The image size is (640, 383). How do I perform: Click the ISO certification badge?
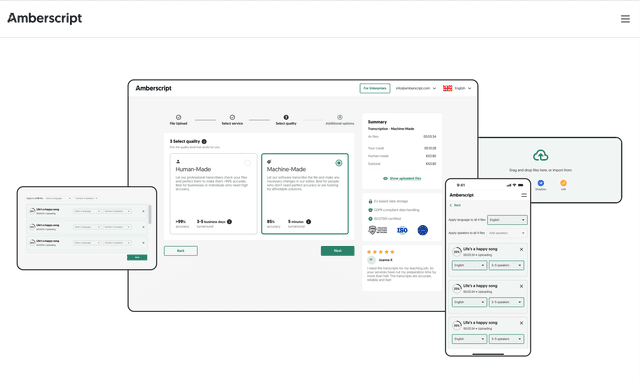(402, 230)
